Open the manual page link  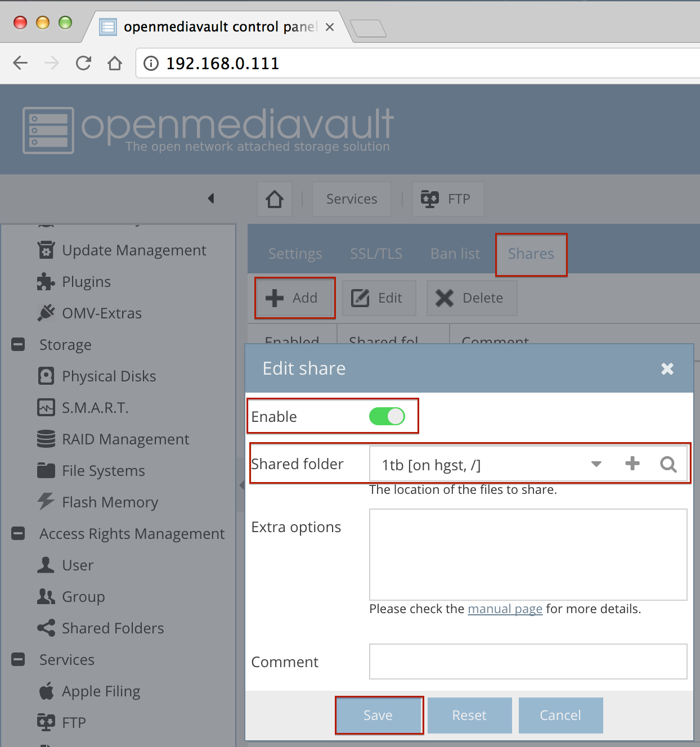click(505, 609)
